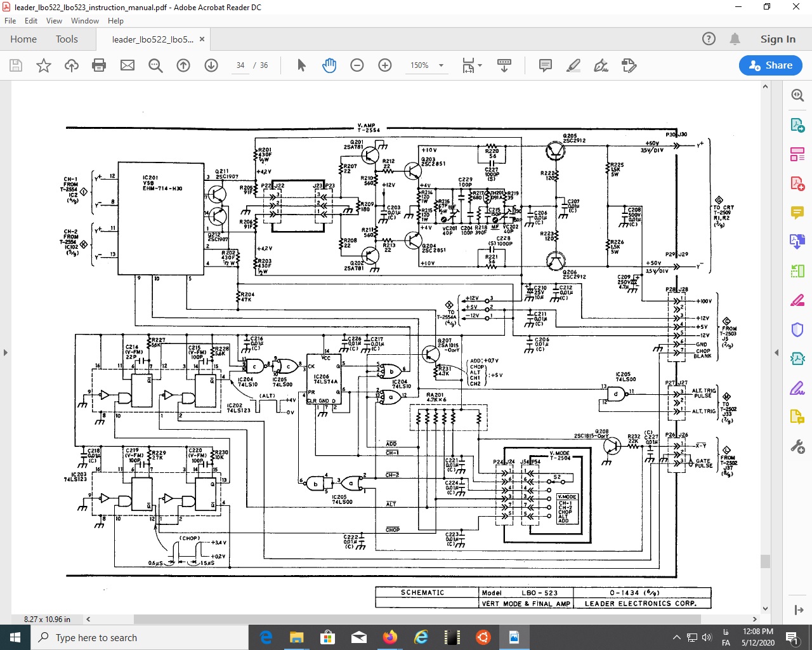Click the Sign In link

click(778, 39)
